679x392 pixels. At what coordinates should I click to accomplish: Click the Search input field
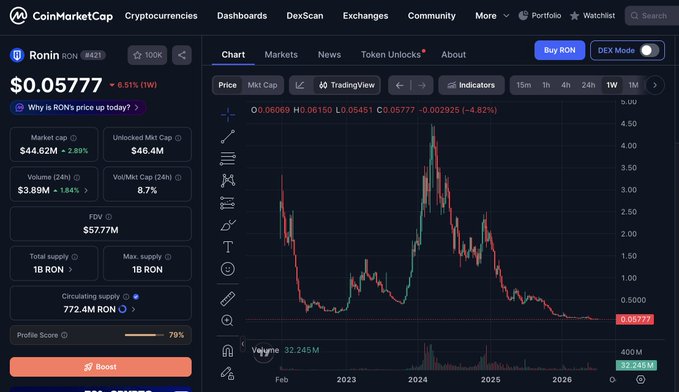click(x=652, y=16)
